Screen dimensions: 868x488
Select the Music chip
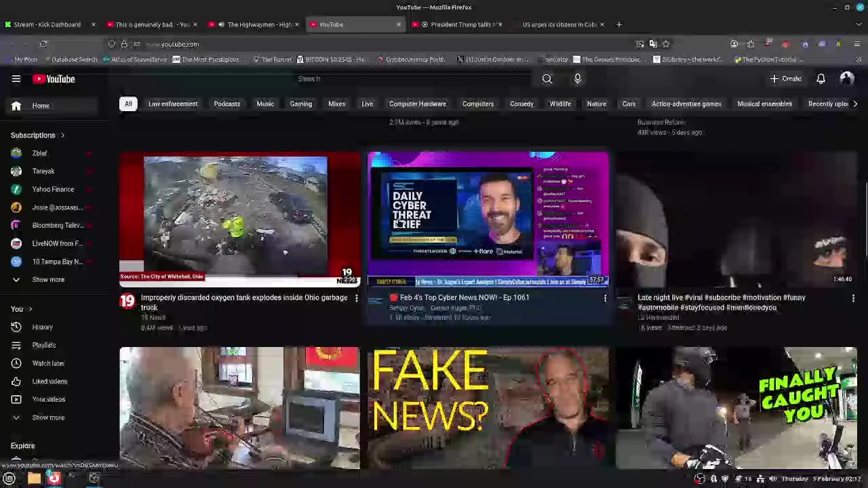click(x=265, y=104)
